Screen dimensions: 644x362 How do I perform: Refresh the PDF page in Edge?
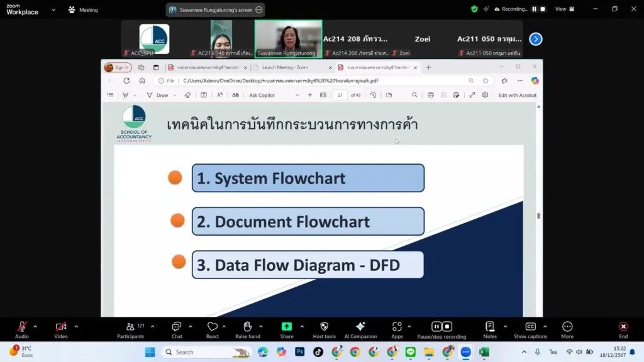(126, 81)
